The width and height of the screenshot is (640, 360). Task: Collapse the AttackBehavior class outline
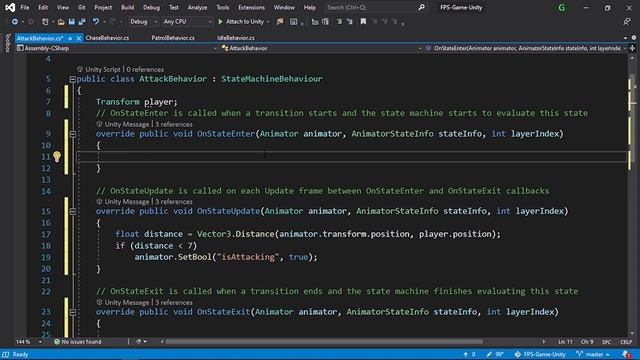(72, 79)
